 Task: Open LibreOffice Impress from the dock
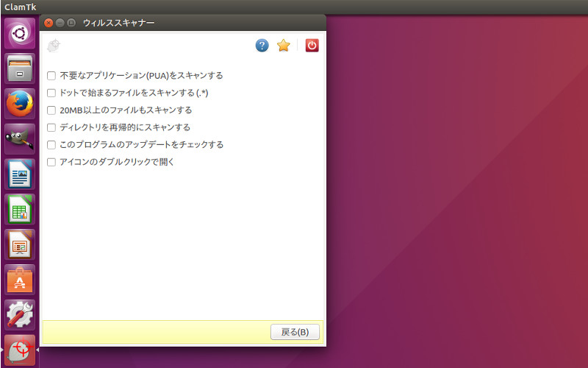coord(20,245)
